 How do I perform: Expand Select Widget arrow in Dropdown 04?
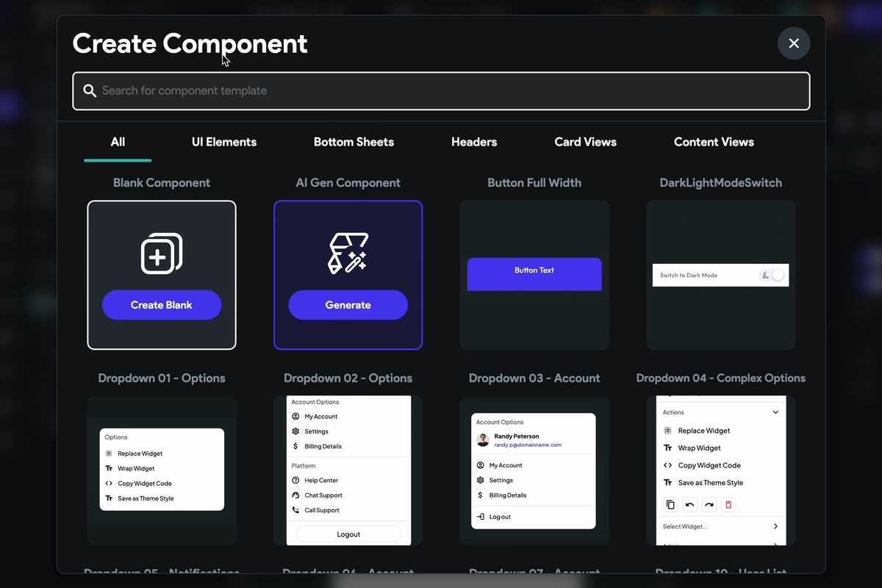pos(775,526)
